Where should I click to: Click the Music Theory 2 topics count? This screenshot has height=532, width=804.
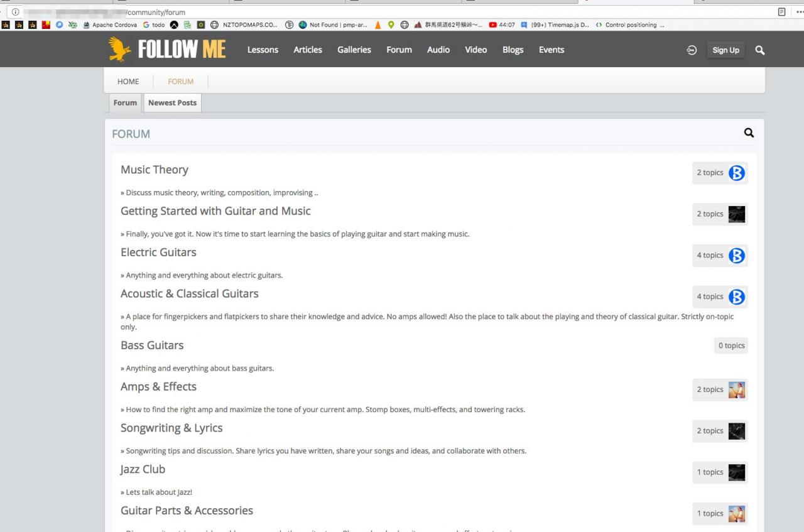710,173
